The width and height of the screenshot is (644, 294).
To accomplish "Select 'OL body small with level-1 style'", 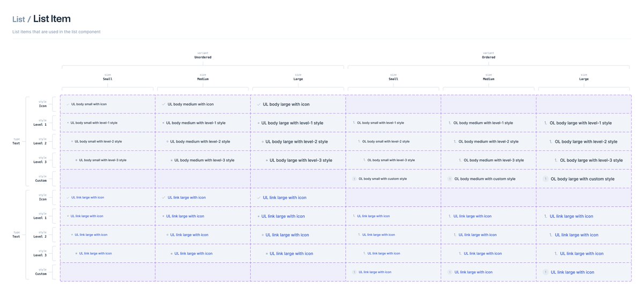I will (x=380, y=123).
